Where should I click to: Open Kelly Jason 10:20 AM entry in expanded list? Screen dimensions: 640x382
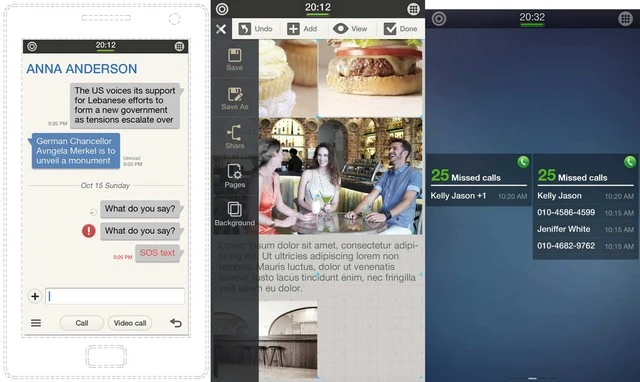(585, 196)
